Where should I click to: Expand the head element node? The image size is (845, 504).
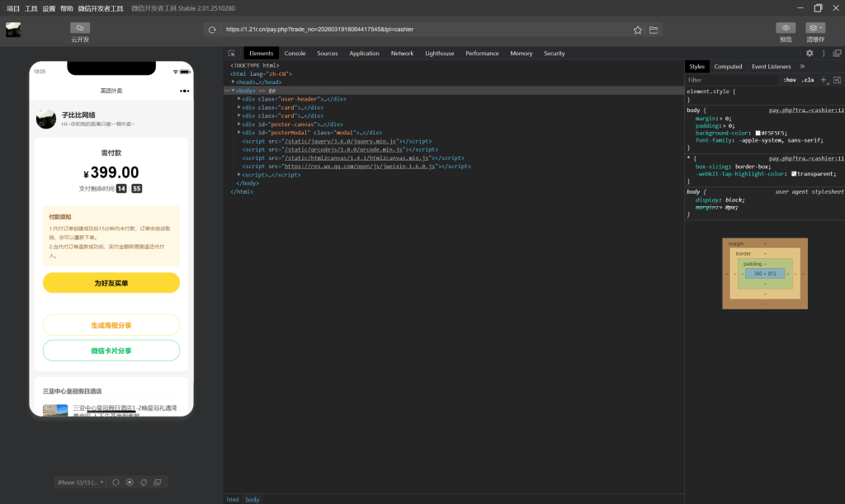click(x=234, y=82)
